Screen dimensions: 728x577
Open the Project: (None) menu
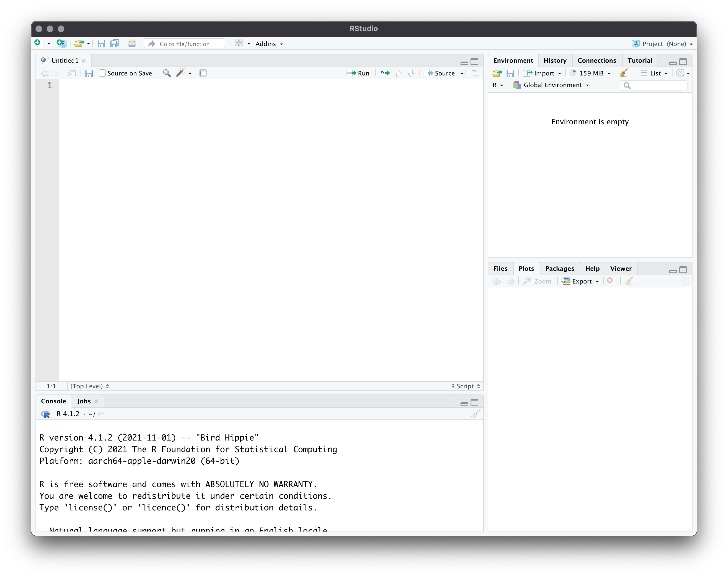662,44
